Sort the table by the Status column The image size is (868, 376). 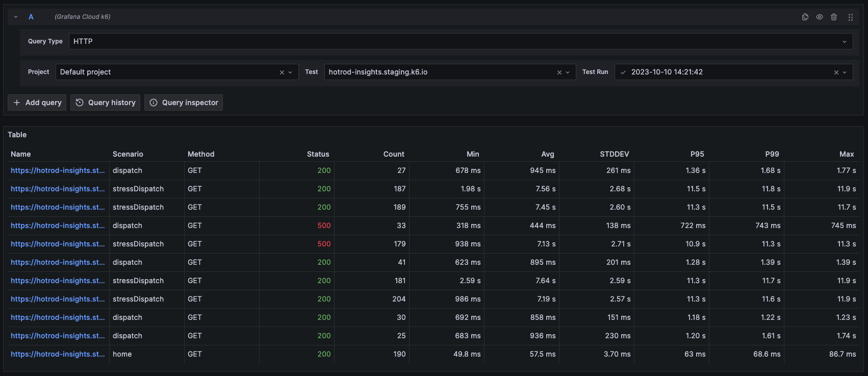pyautogui.click(x=318, y=154)
